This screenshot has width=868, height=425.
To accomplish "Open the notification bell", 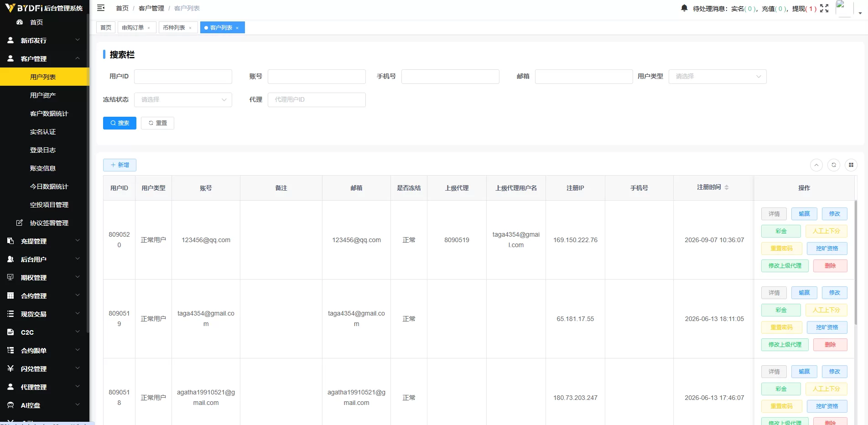I will (x=684, y=8).
